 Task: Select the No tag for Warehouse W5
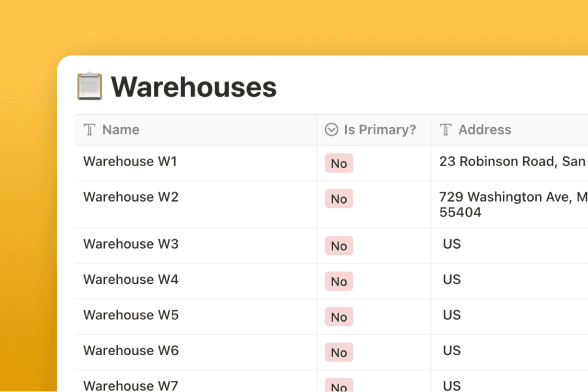339,317
